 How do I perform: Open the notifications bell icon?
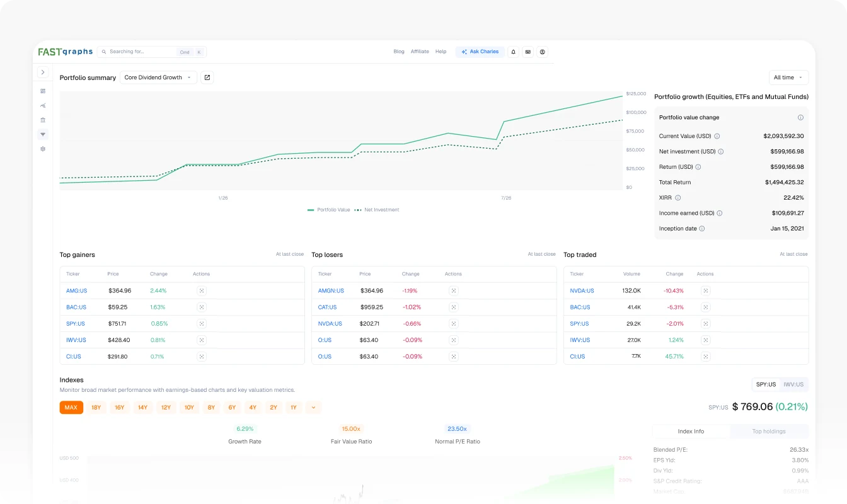(513, 52)
